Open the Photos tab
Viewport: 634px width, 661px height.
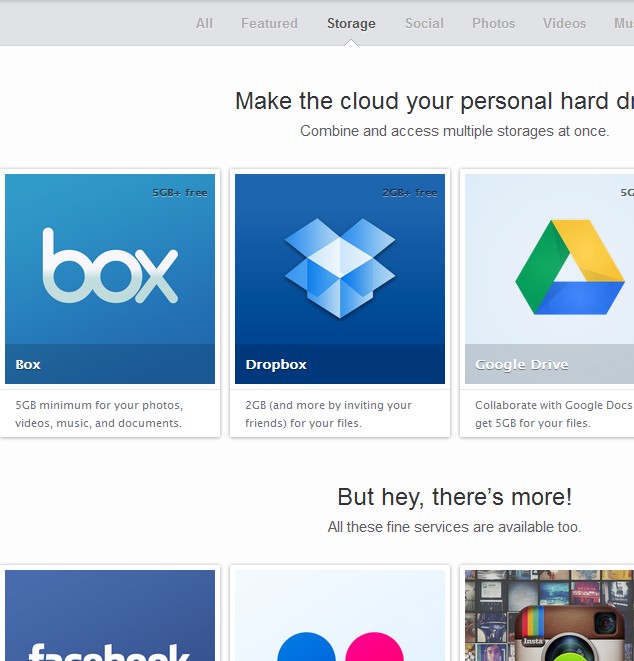tap(493, 23)
